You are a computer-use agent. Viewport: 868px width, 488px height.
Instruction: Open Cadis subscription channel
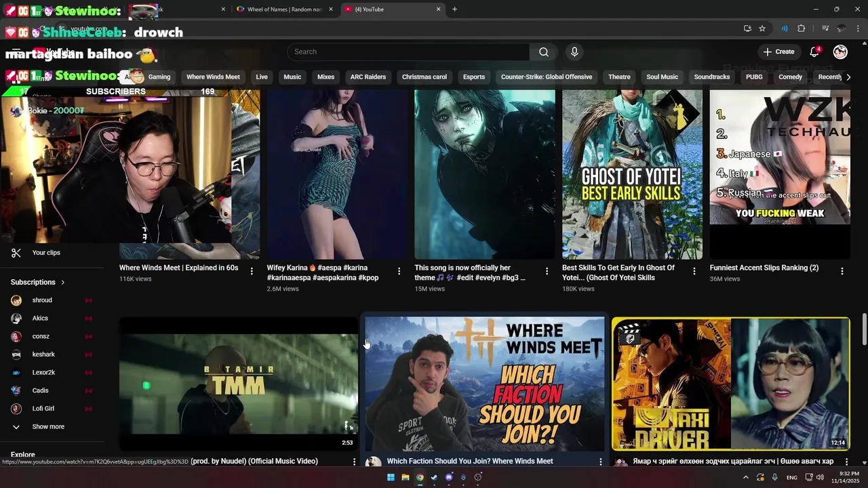point(40,390)
